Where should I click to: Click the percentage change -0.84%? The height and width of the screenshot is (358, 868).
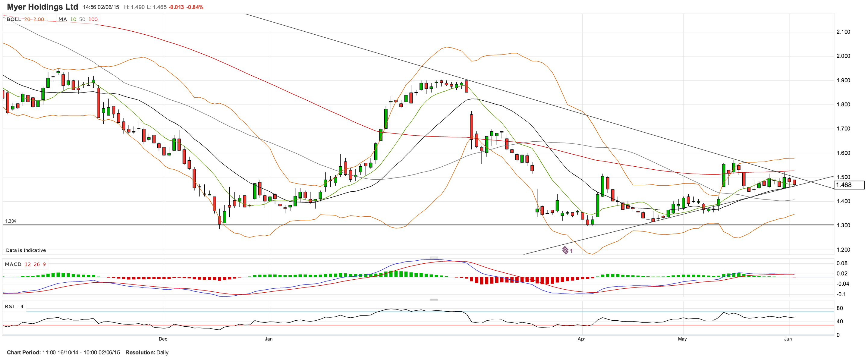click(x=195, y=7)
